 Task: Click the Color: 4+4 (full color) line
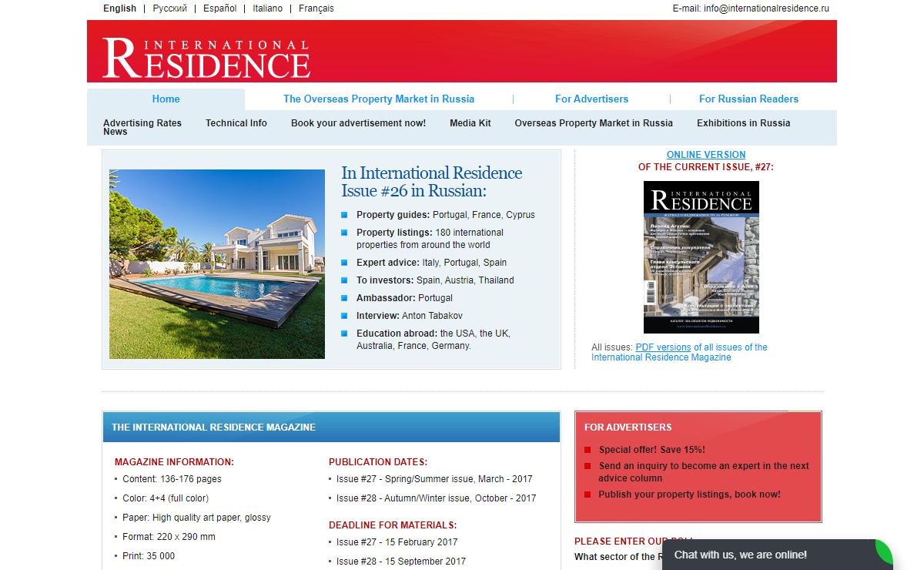pyautogui.click(x=166, y=498)
